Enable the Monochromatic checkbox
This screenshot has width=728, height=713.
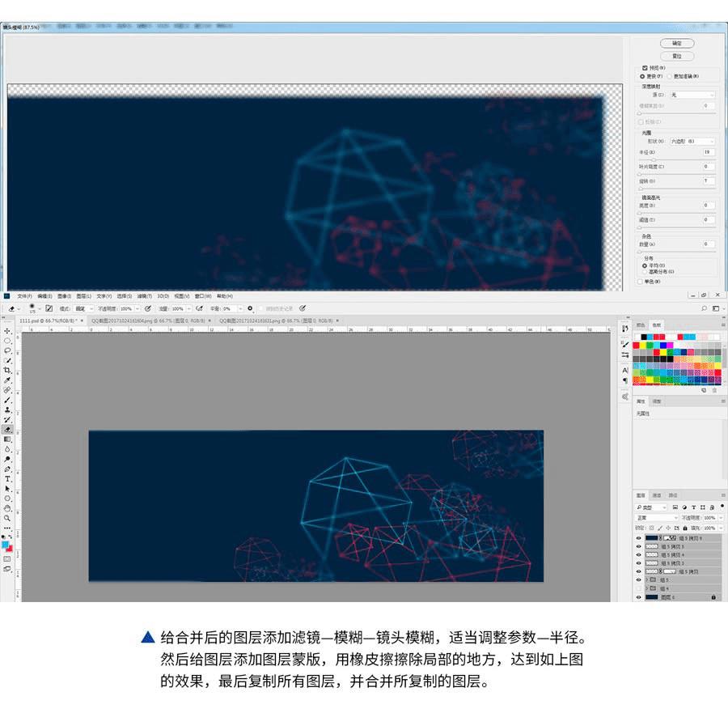[641, 282]
